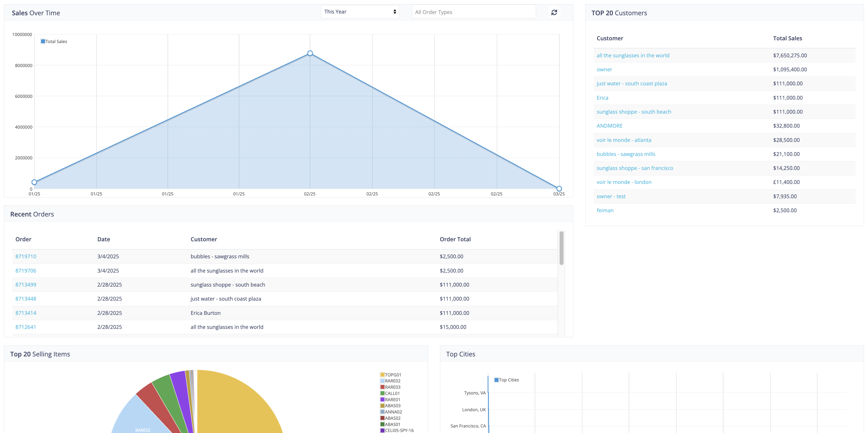The height and width of the screenshot is (433, 868).
Task: Click the London, UK city label
Action: (x=474, y=410)
